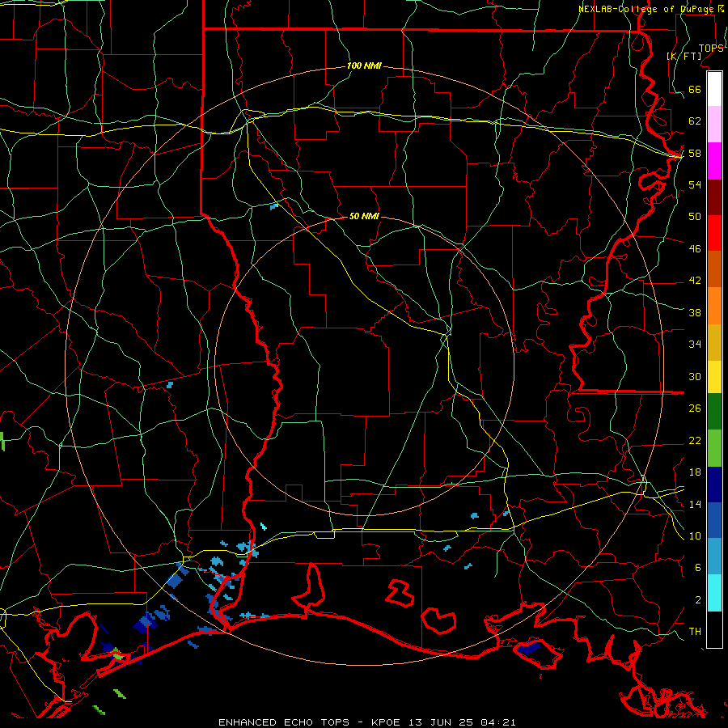This screenshot has width=728, height=728.
Task: Click the 10 value on the legend
Action: pos(695,535)
